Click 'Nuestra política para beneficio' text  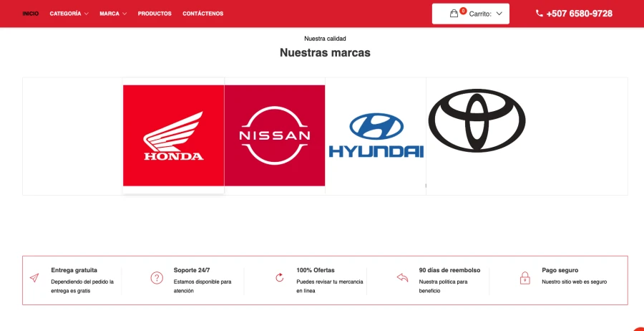click(443, 286)
